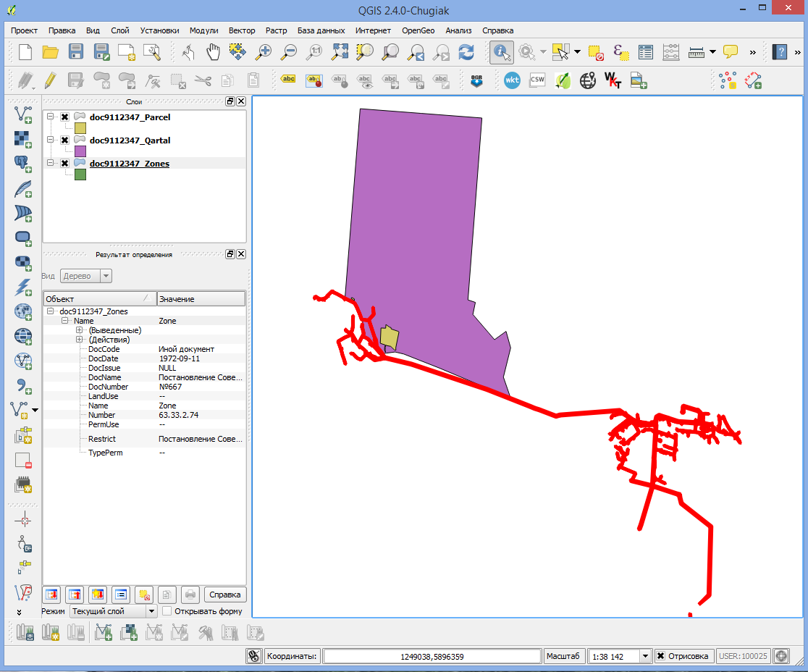Screen dimensions: 808x672
Task: Activate the Identify Features tool
Action: point(501,52)
